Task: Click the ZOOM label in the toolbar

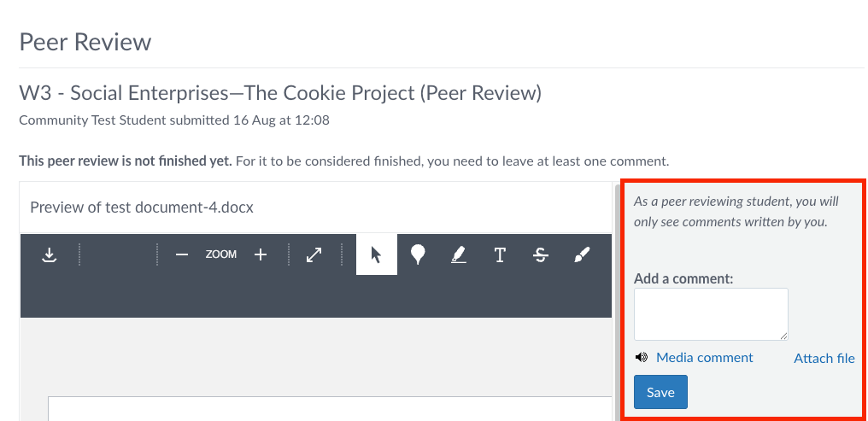Action: [221, 254]
